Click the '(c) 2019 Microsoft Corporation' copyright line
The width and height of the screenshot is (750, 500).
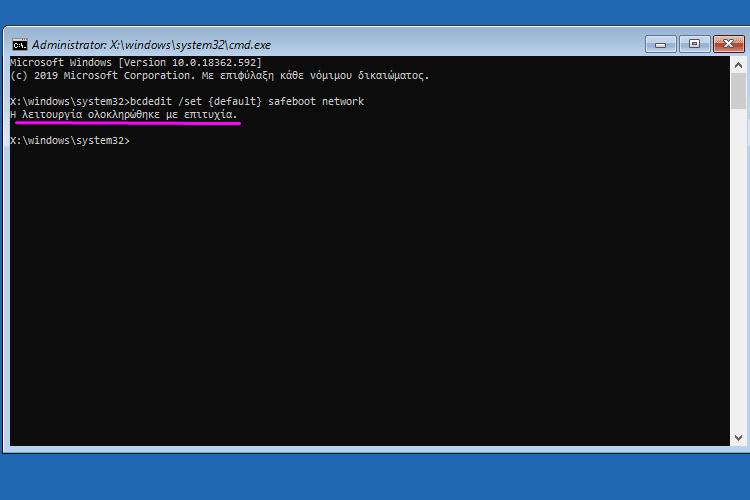coord(220,76)
